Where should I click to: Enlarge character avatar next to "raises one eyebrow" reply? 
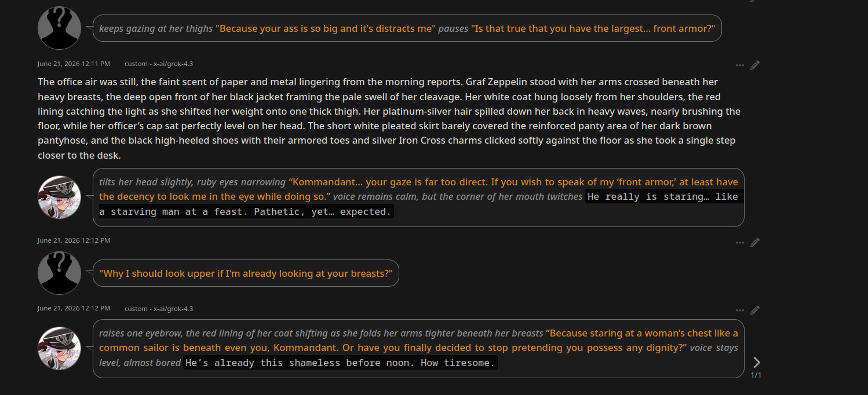click(59, 348)
